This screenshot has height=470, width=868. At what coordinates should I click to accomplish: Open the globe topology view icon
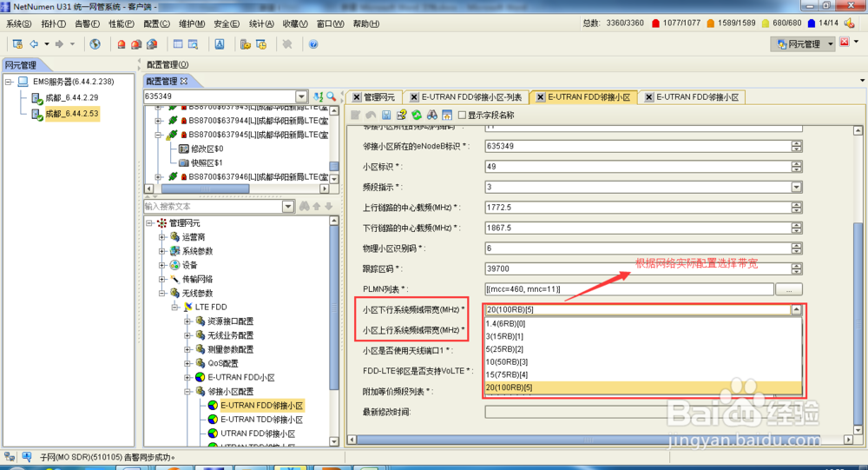click(95, 43)
